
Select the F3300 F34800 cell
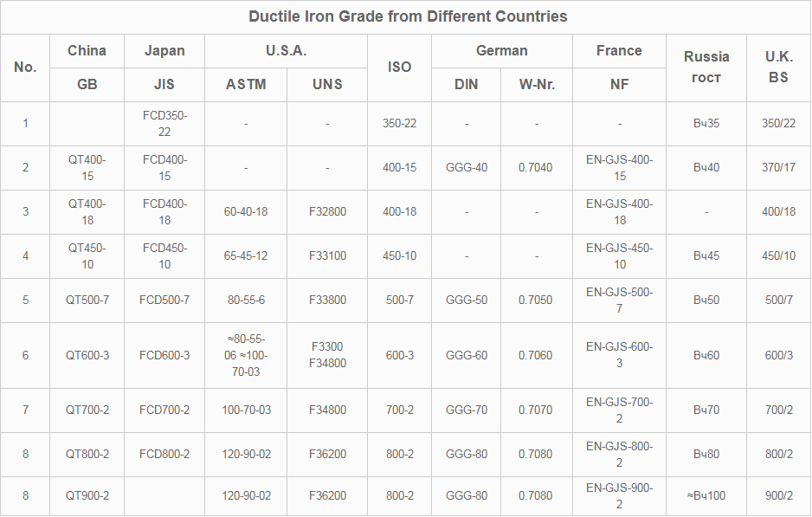(x=327, y=355)
